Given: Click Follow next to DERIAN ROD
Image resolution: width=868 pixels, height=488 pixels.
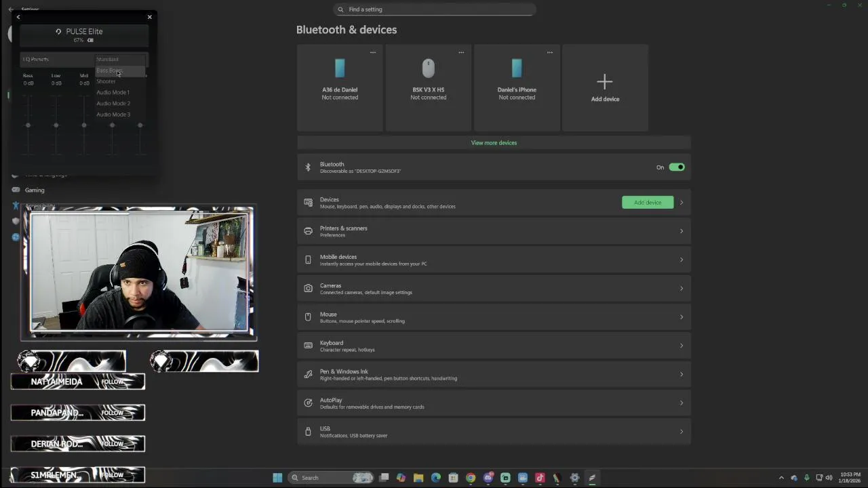Looking at the screenshot, I should 113,444.
